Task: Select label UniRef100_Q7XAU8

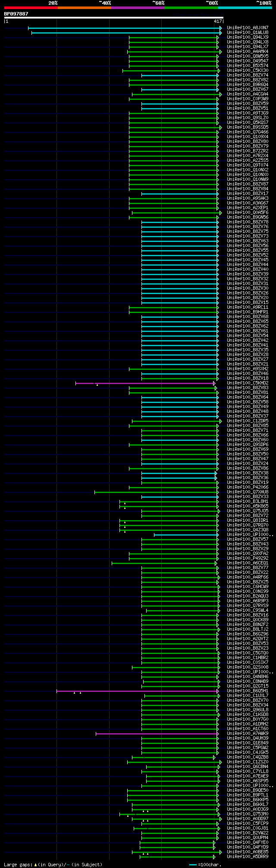Action: coord(248,492)
